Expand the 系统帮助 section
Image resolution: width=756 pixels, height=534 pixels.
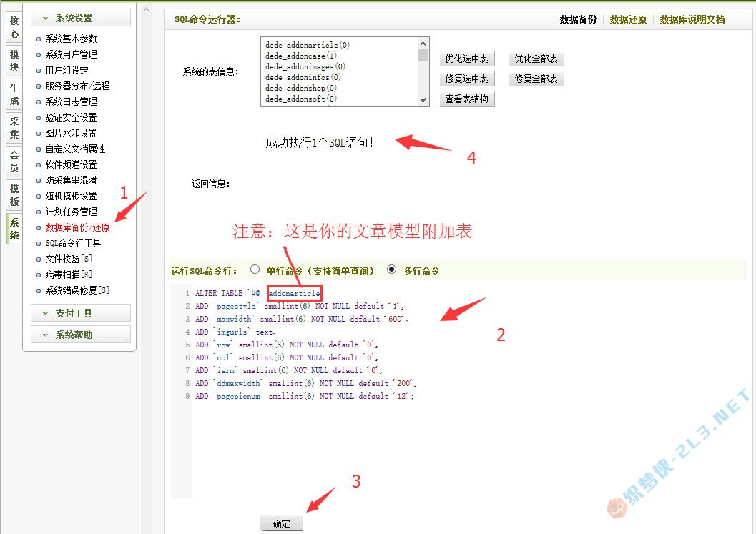click(x=80, y=335)
